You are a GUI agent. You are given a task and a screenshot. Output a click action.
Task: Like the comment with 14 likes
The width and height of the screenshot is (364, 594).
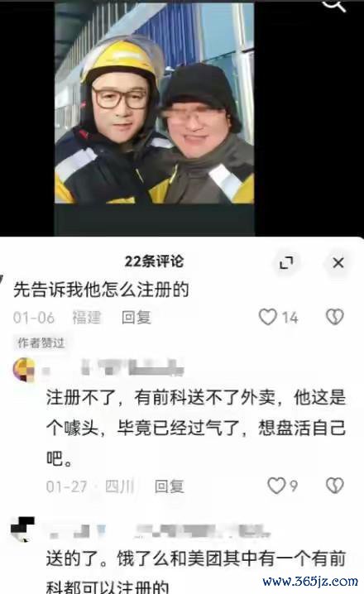point(268,317)
